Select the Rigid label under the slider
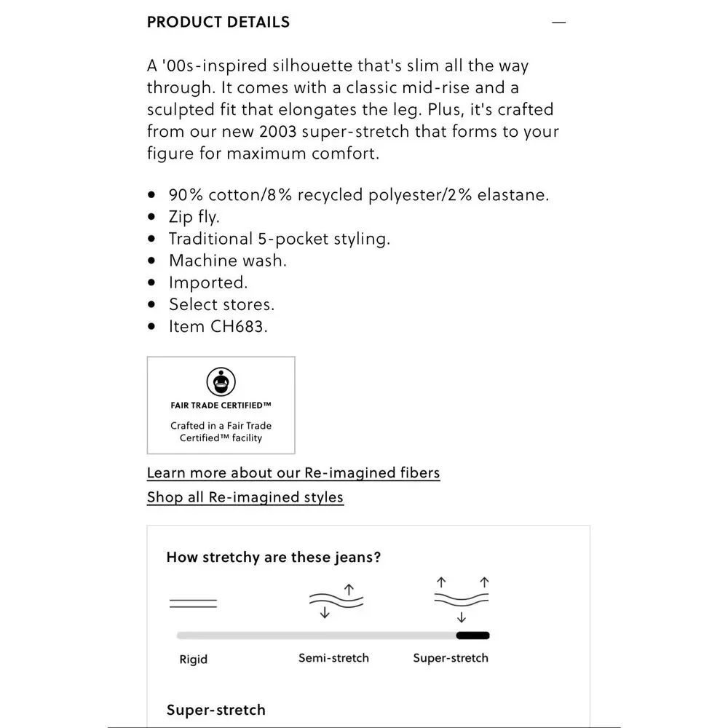The width and height of the screenshot is (728, 728). coord(193,660)
